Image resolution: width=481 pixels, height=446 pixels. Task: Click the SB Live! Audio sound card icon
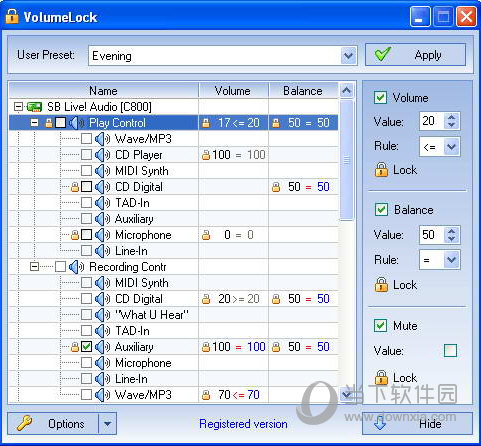(34, 107)
